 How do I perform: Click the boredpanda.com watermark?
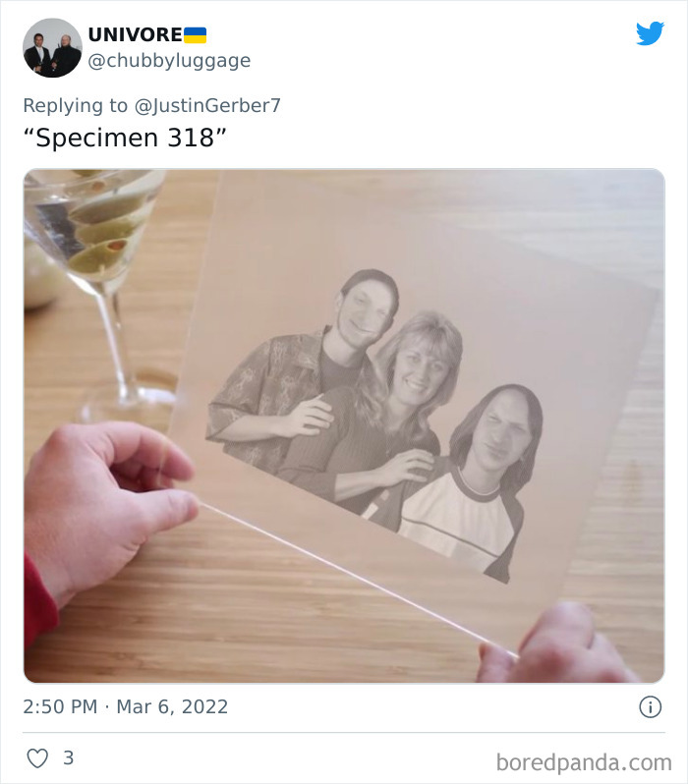click(584, 761)
